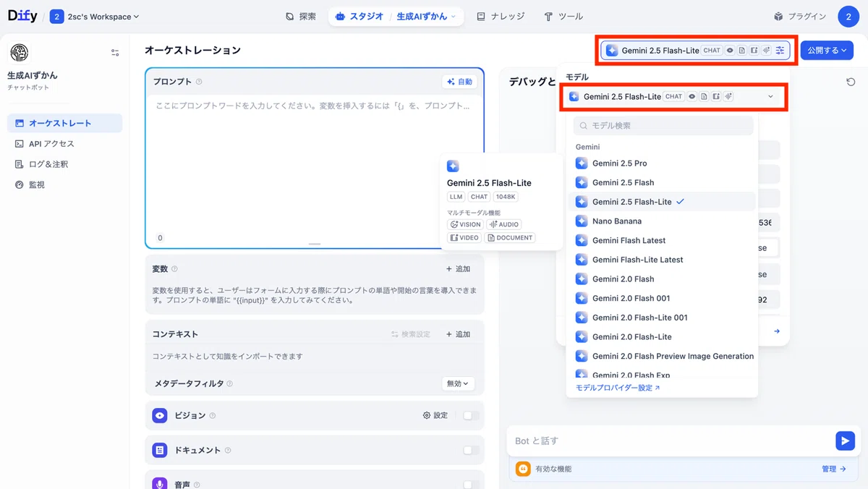Viewport: 868px width, 489px height.
Task: Click into the prompt text area
Action: click(315, 166)
